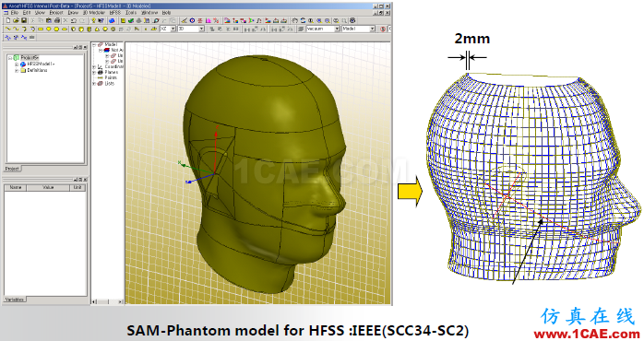Click the Value column header
Viewport: 644px width, 341px height.
coord(48,187)
